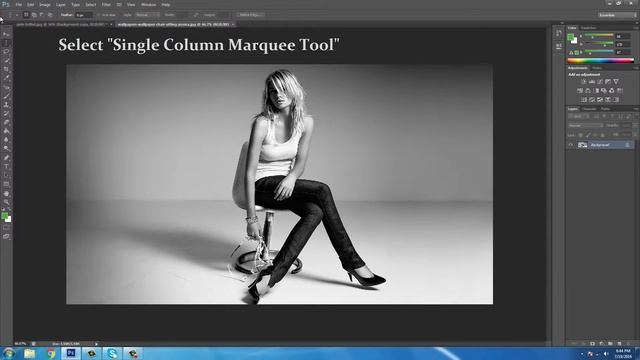The height and width of the screenshot is (360, 640).
Task: Select the Gradient tool
Action: pyautogui.click(x=6, y=131)
